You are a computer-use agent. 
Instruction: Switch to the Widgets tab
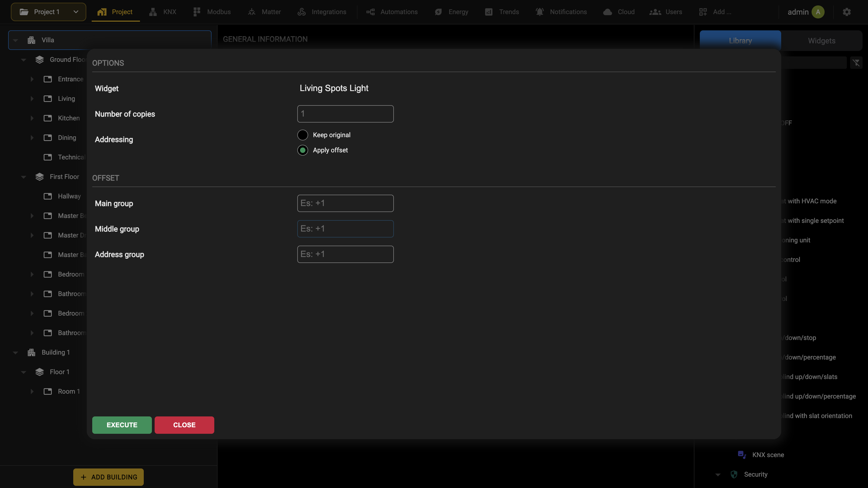822,41
